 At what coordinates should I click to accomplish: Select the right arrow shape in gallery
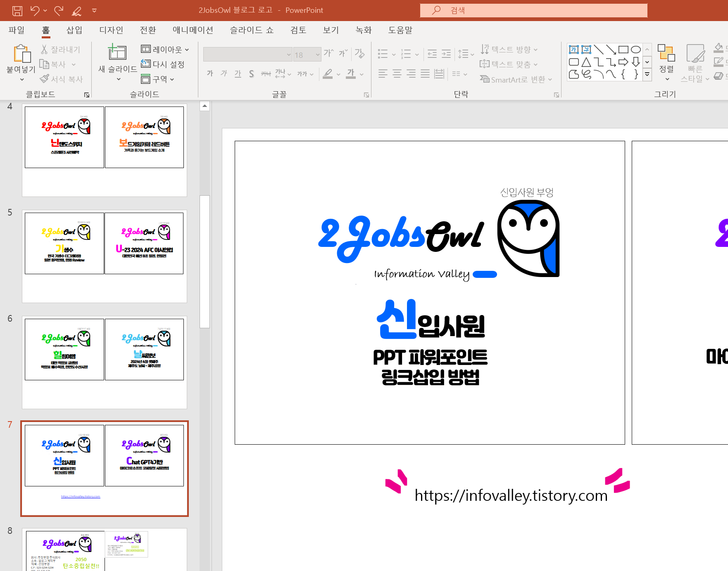[x=623, y=62]
